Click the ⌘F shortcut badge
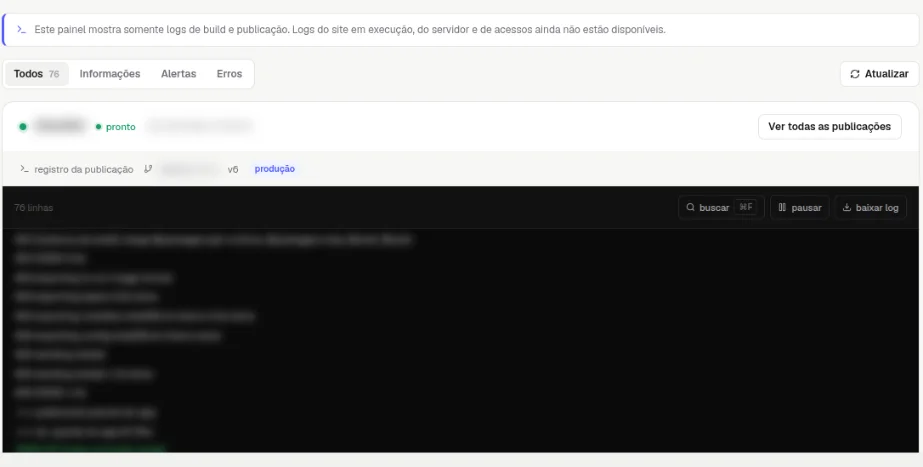Screen dimensions: 923x467 point(746,207)
